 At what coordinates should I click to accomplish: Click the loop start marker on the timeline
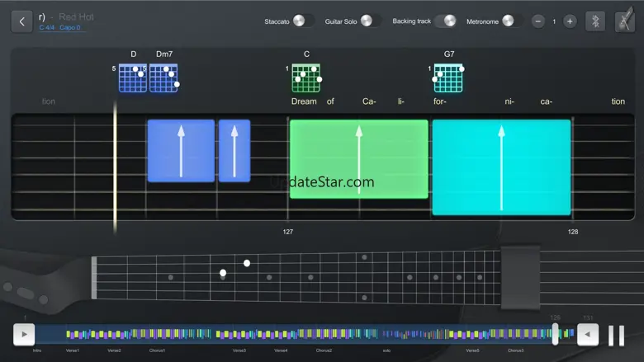24,334
